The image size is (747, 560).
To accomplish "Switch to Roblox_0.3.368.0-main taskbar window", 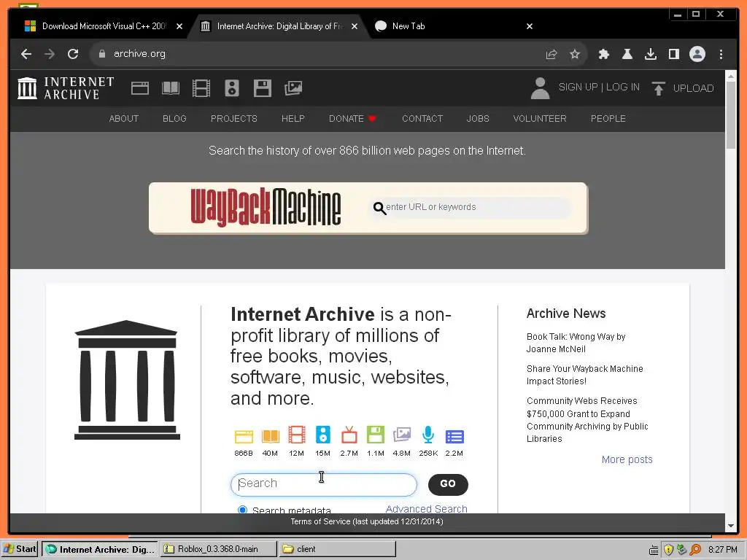I will (x=218, y=549).
